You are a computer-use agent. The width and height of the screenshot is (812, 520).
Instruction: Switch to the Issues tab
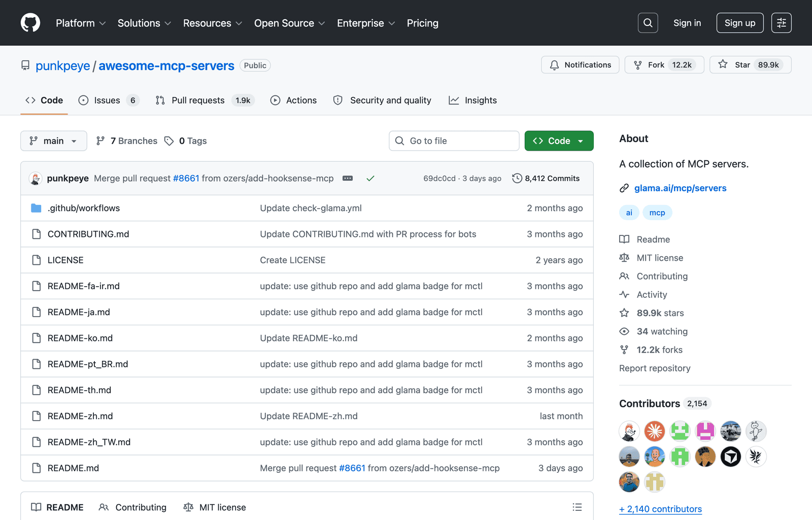point(109,100)
